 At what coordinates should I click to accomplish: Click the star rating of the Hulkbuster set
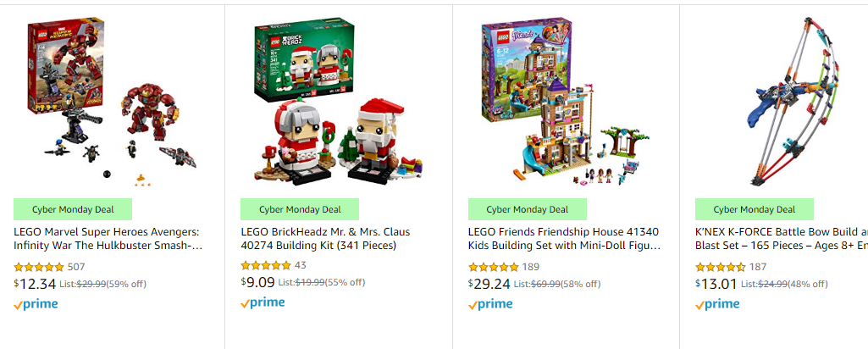pos(39,267)
